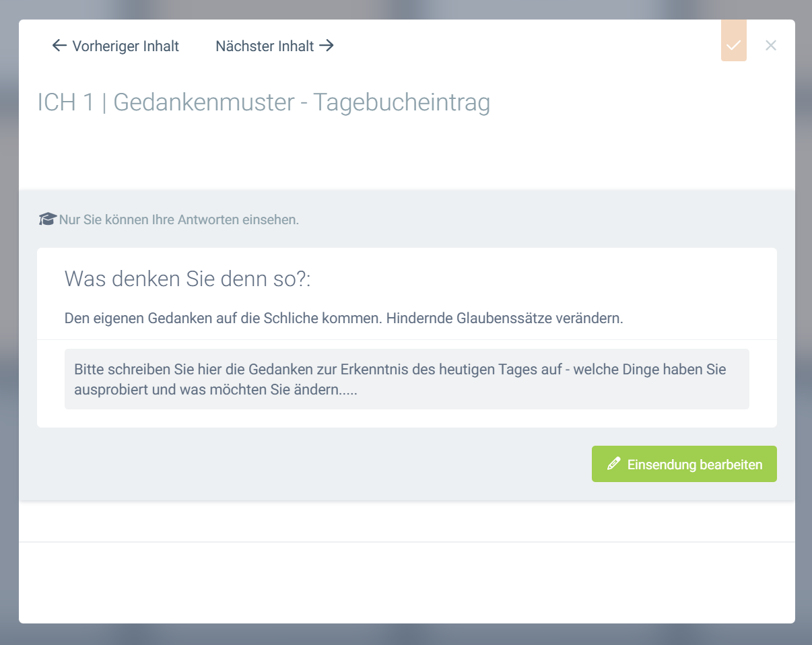Click the description about Hindernde Glaubenssätze
812x645 pixels.
[343, 318]
